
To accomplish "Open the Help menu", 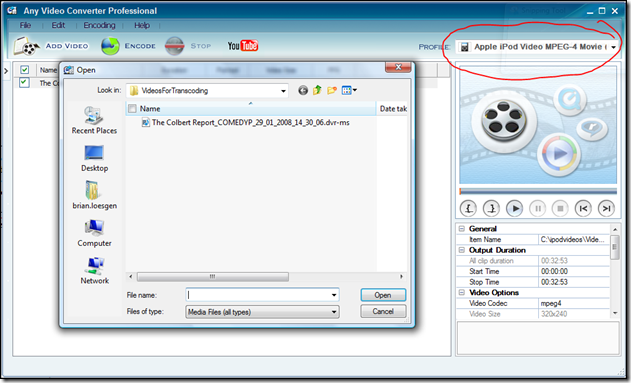I will [x=142, y=25].
